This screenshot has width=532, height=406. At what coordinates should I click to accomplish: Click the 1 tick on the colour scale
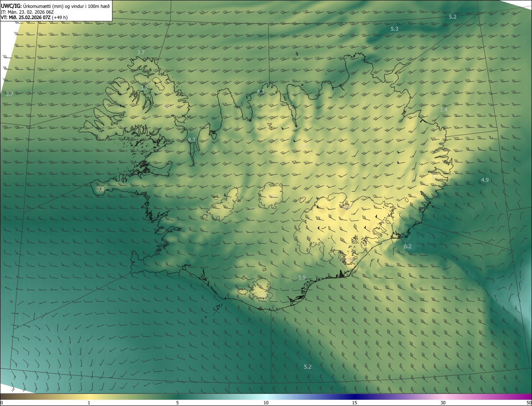[89, 403]
